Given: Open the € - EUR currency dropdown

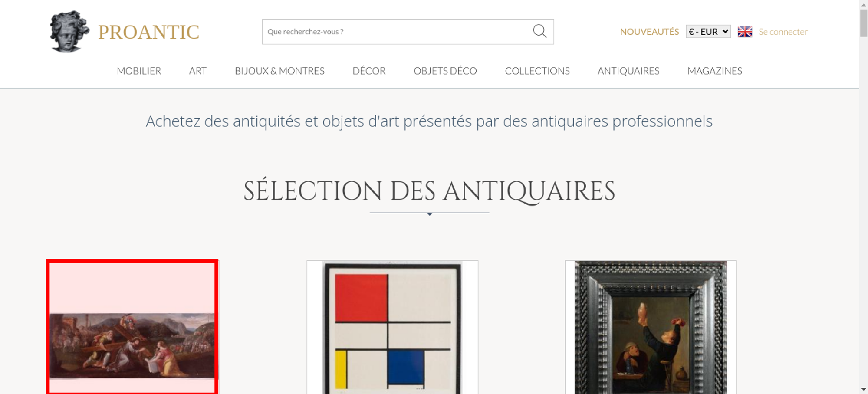Looking at the screenshot, I should 708,32.
